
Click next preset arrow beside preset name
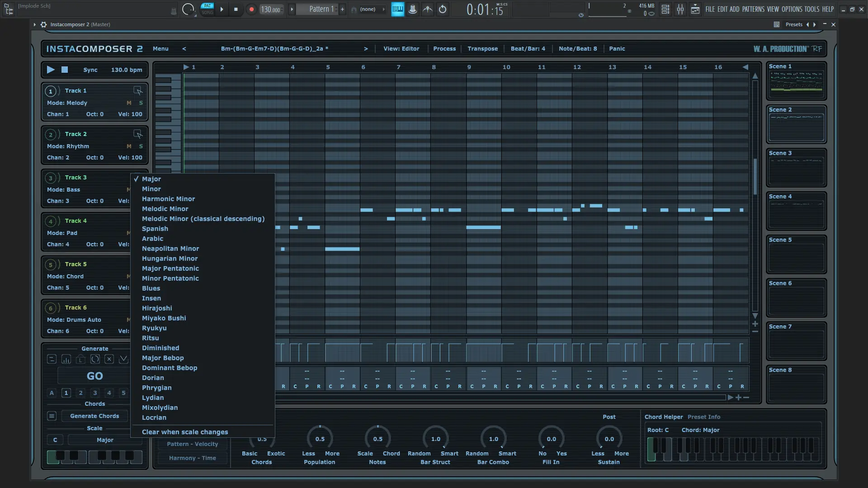click(x=365, y=49)
